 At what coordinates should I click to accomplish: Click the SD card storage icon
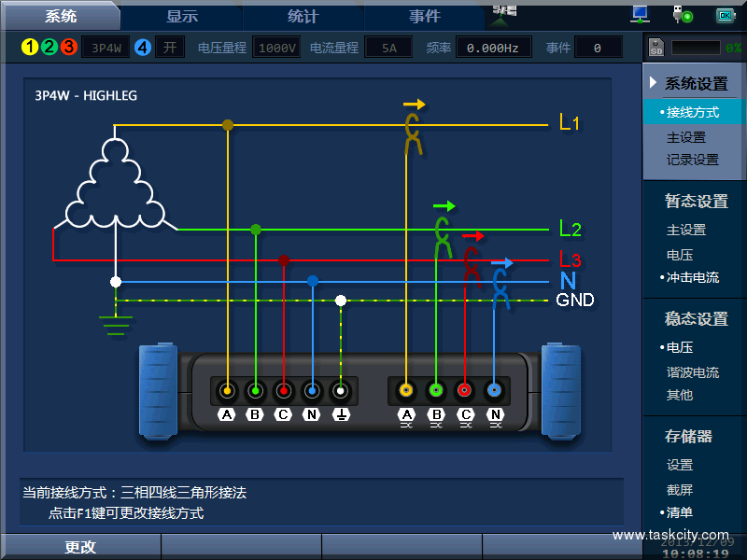(x=655, y=47)
